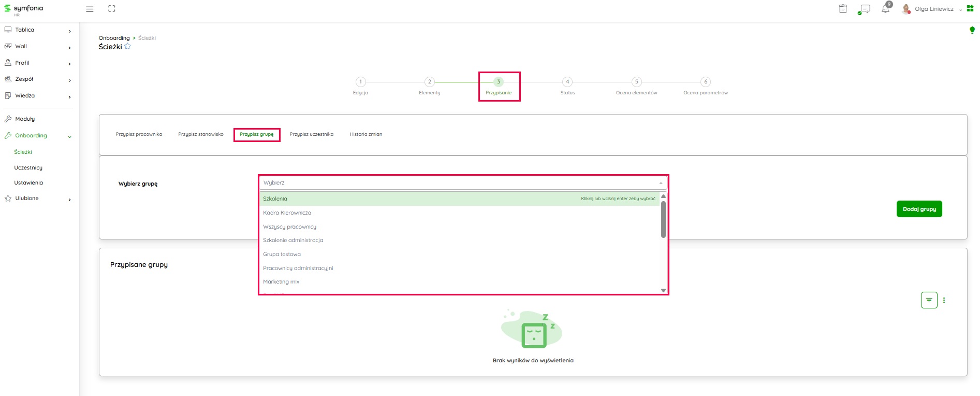Image resolution: width=980 pixels, height=396 pixels.
Task: Switch to Przypisz pracownika tab
Action: (139, 134)
